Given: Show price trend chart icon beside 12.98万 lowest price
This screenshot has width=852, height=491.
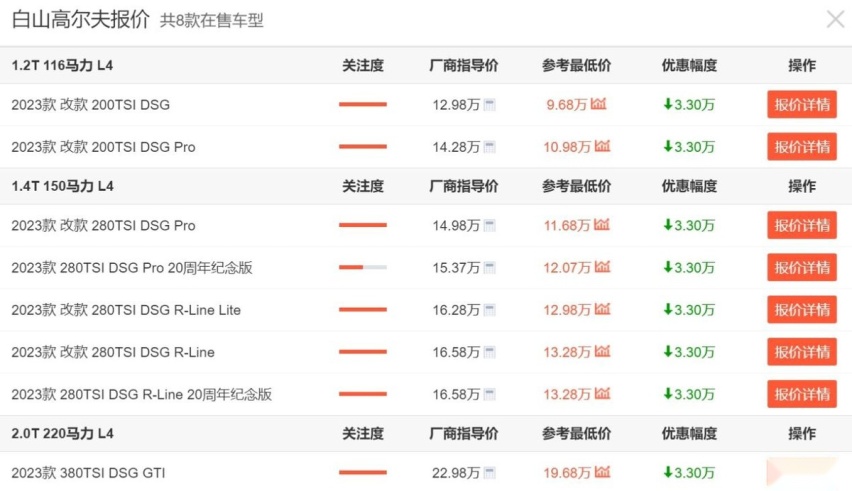Looking at the screenshot, I should pos(602,309).
